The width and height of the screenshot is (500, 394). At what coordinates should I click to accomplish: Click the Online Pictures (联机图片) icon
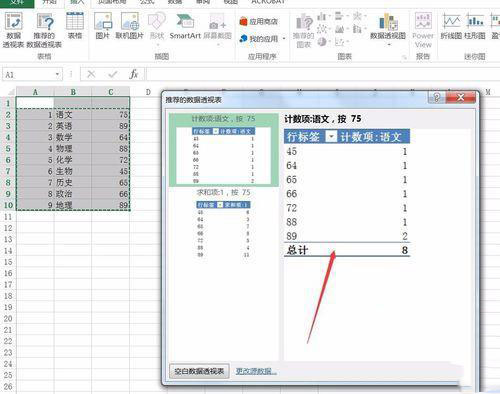coord(130,22)
